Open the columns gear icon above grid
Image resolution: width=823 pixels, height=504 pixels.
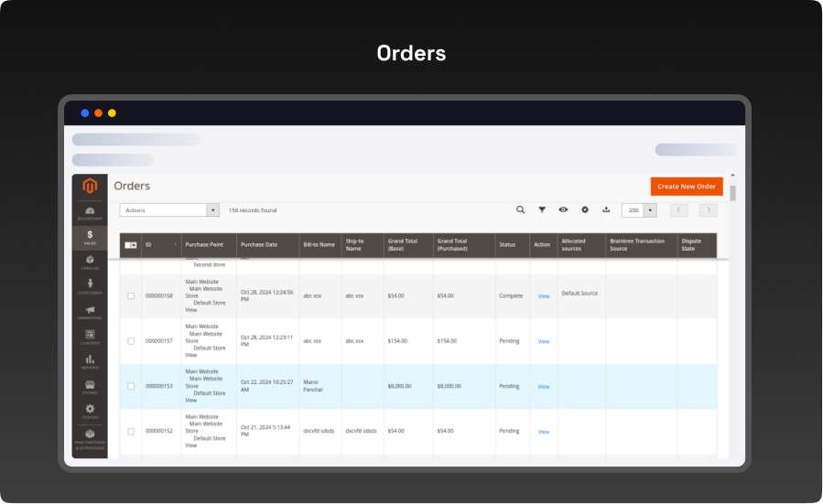585,209
